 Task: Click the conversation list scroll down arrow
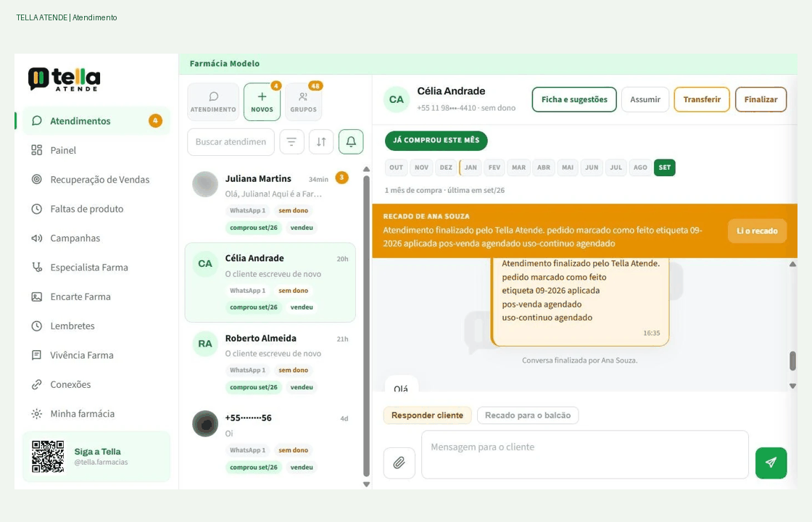367,485
